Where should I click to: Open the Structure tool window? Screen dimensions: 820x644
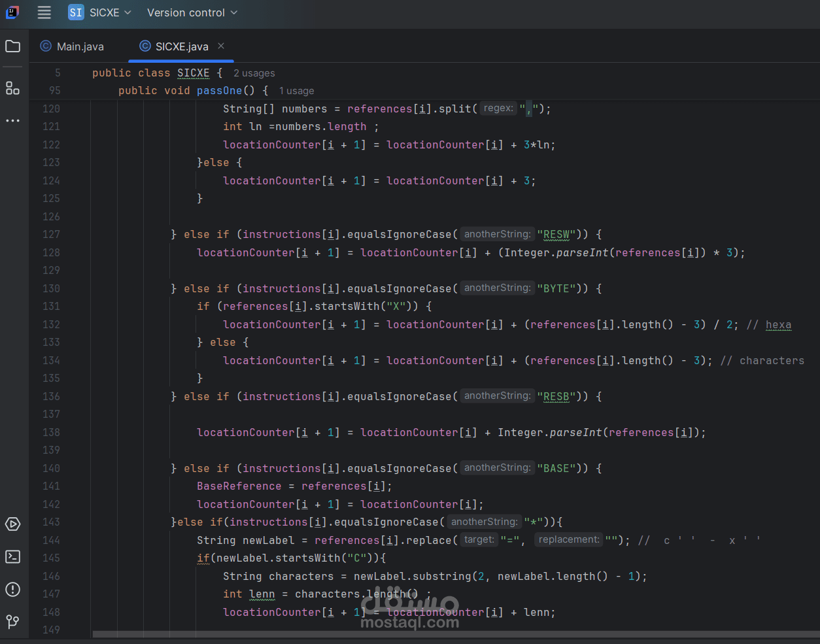(x=12, y=88)
